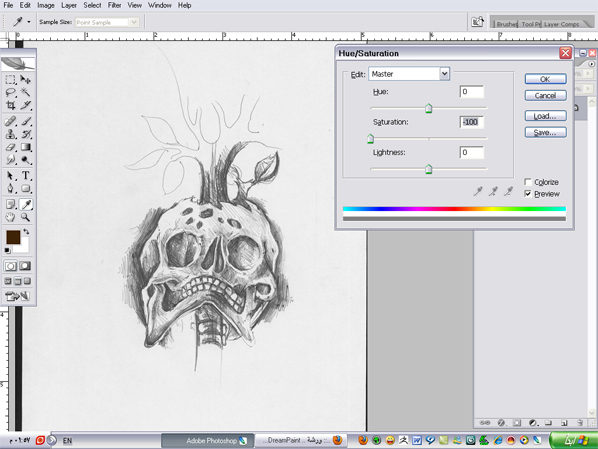Select the Slice tool
The width and height of the screenshot is (598, 449).
[25, 105]
